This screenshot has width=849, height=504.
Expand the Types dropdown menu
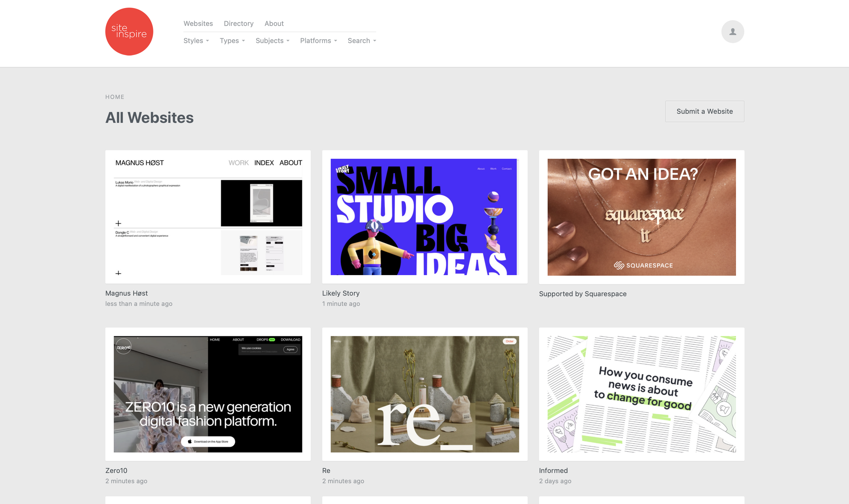232,41
